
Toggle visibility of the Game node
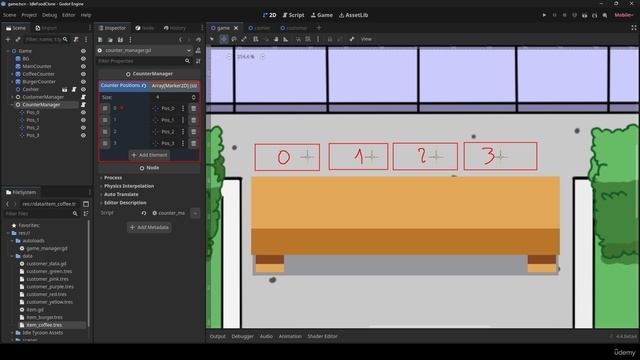coord(83,51)
